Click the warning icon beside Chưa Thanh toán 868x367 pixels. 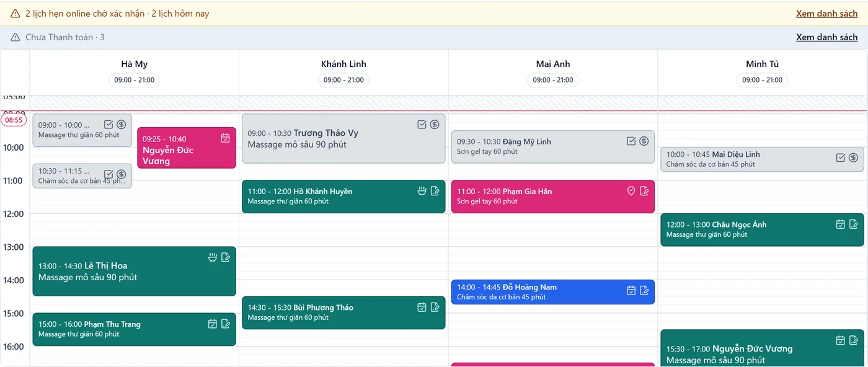click(x=15, y=37)
